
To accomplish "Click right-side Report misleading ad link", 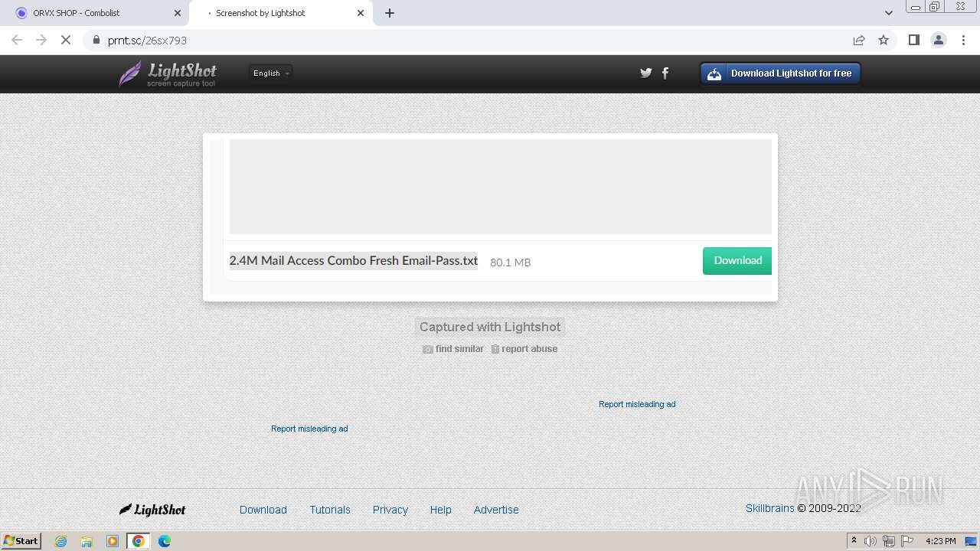I will pos(637,404).
